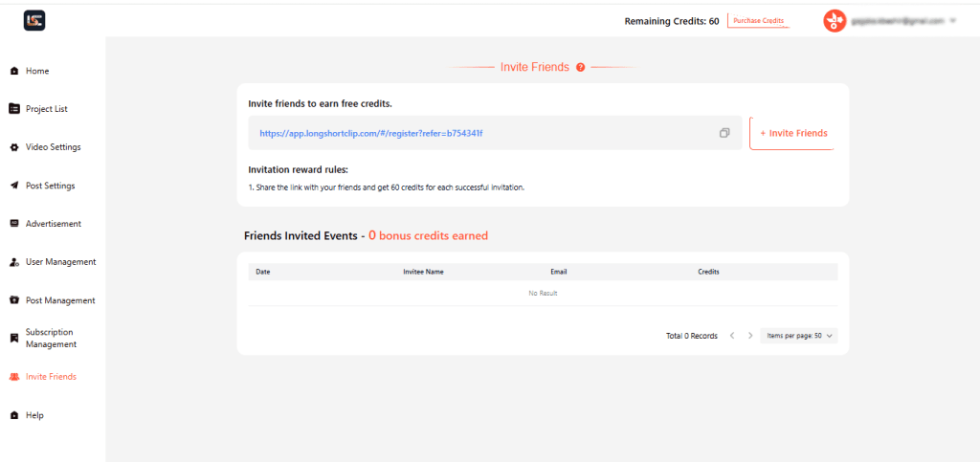Go to next page of records

[750, 336]
